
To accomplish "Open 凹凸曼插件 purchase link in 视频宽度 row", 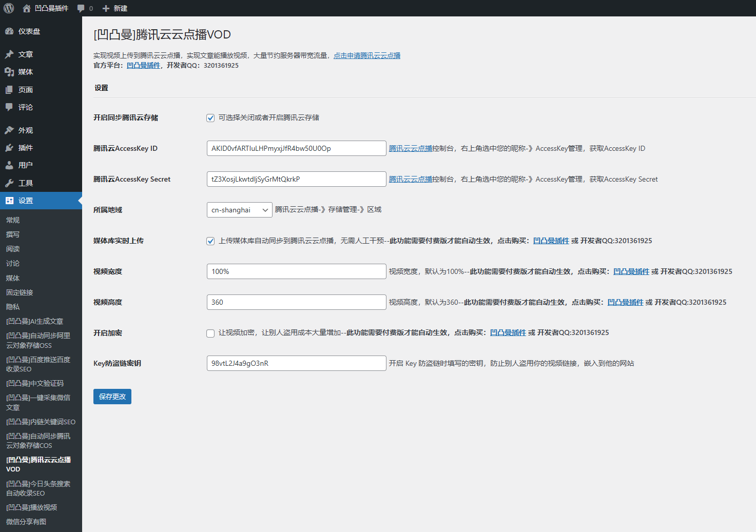I will (x=631, y=271).
